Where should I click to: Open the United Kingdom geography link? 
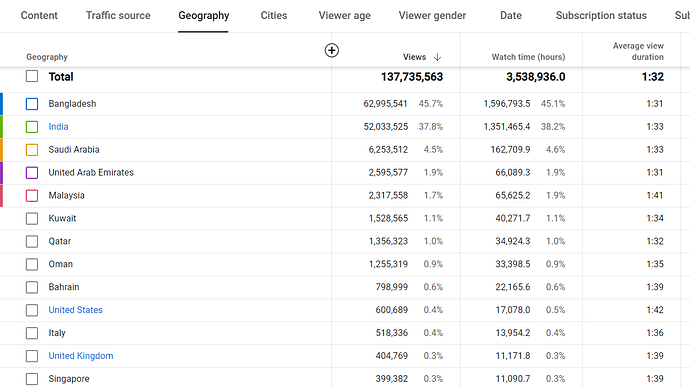pyautogui.click(x=81, y=356)
